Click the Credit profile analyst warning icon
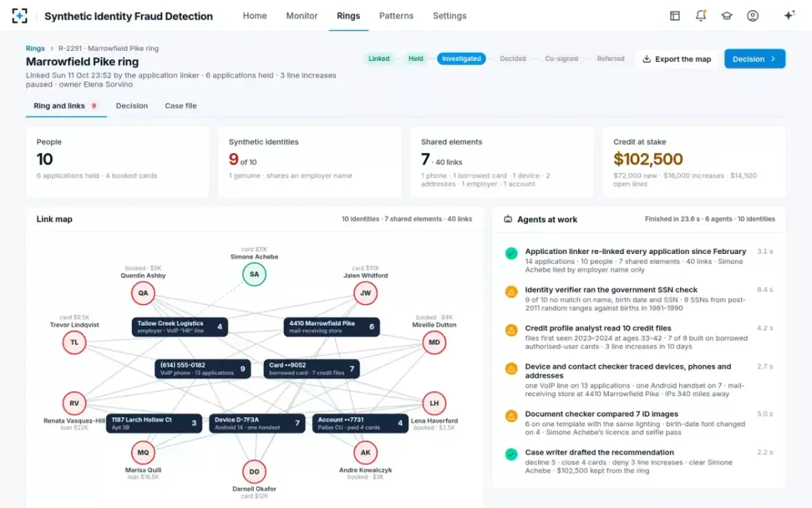 click(512, 330)
